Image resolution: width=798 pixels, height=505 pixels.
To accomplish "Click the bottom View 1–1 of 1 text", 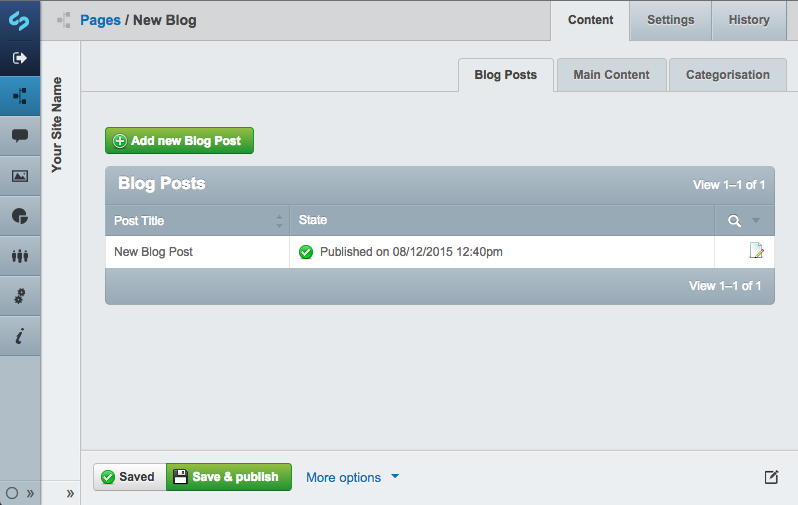I will (725, 286).
